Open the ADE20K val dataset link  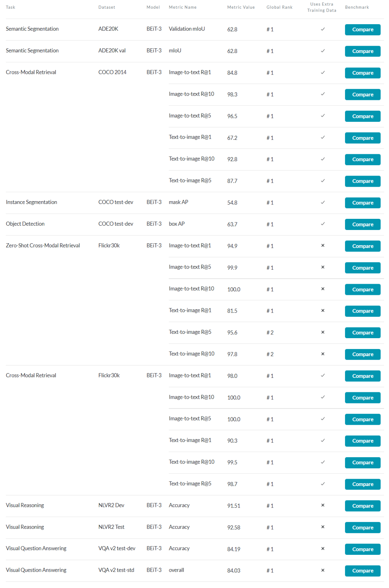point(112,50)
